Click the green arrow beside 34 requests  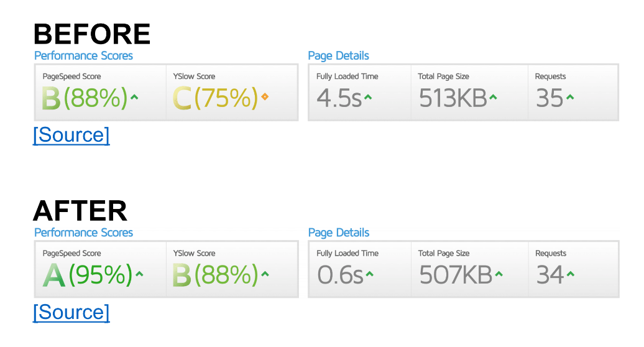571,274
